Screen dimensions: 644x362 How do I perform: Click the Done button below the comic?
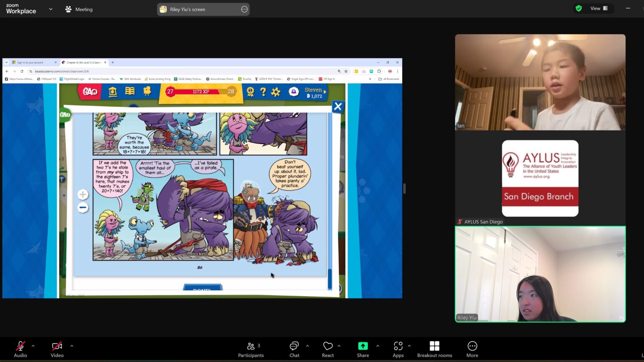coord(203,289)
